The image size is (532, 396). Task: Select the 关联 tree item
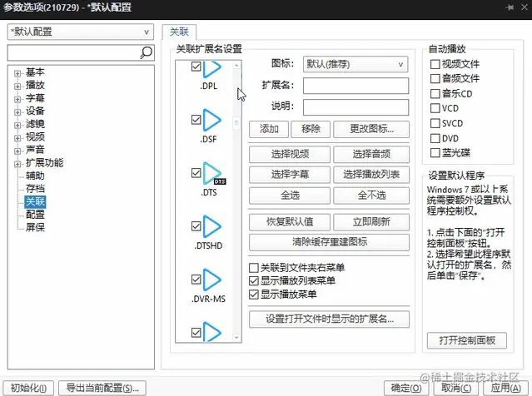pyautogui.click(x=35, y=201)
